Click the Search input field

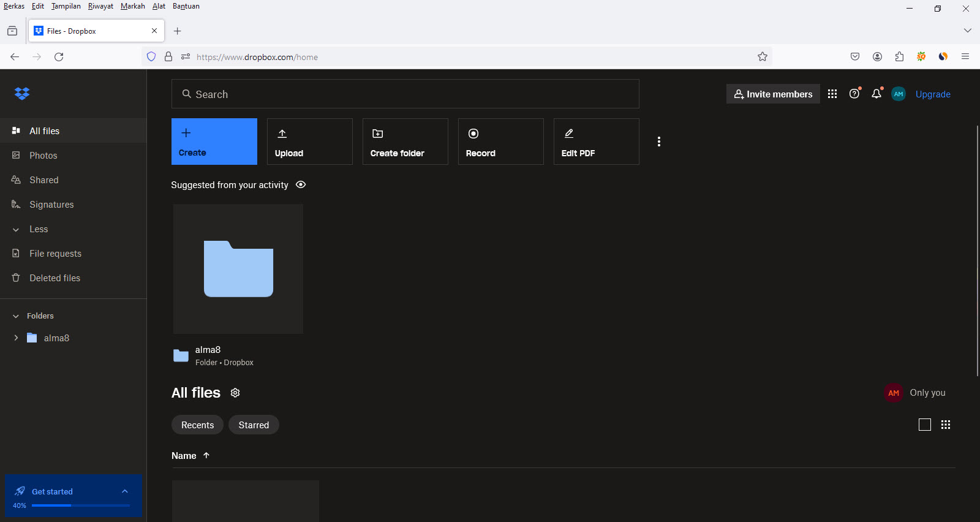(405, 94)
